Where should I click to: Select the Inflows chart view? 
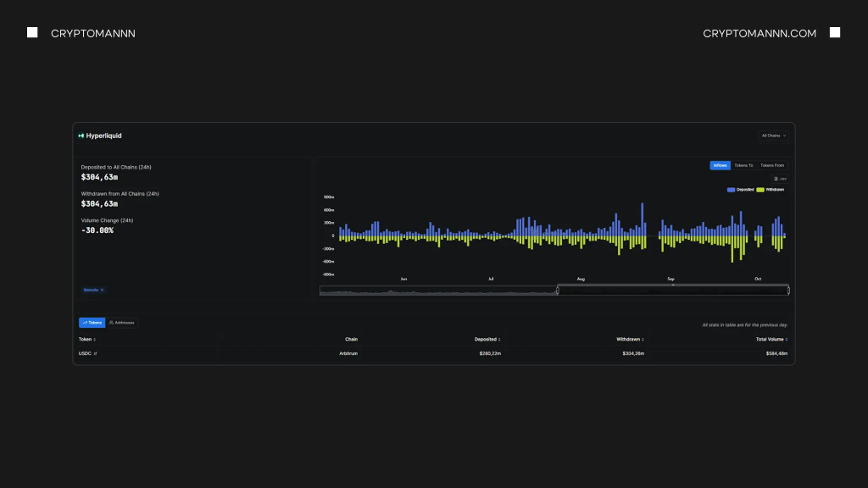[x=720, y=165]
